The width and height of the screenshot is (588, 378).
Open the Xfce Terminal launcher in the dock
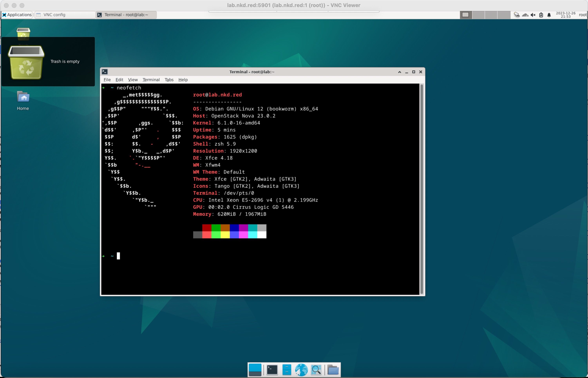pyautogui.click(x=272, y=369)
